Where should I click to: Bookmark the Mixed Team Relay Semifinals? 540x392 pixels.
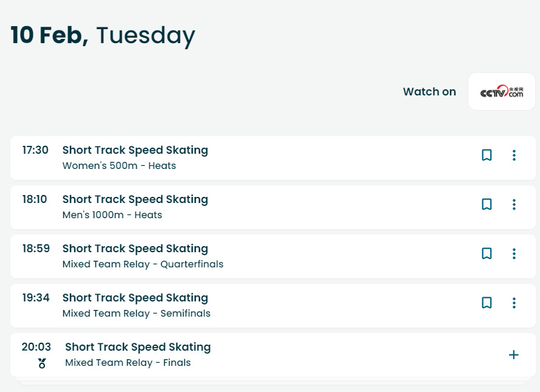[486, 303]
